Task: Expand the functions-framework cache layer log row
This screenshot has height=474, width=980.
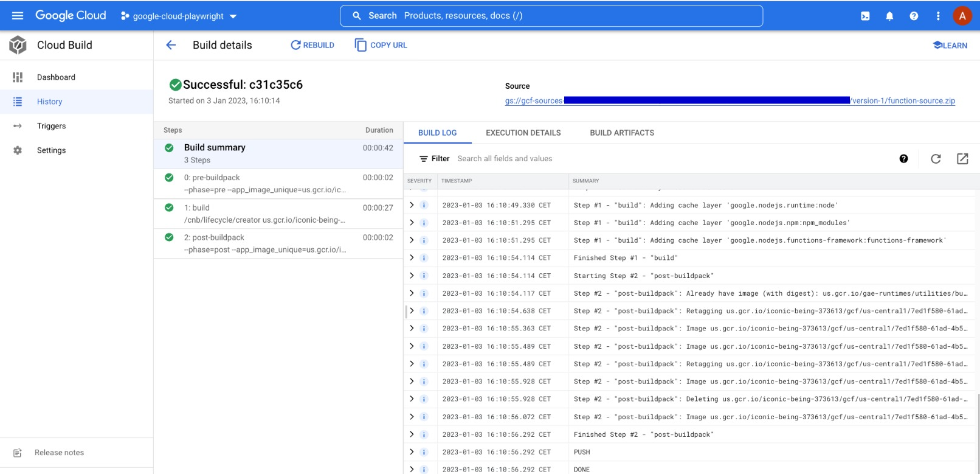Action: coord(412,240)
